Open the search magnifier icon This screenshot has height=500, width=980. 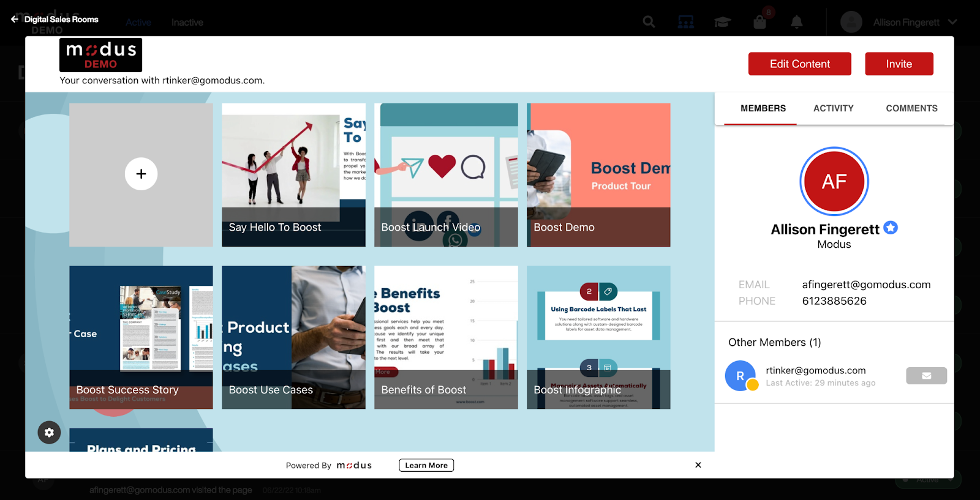pyautogui.click(x=649, y=23)
